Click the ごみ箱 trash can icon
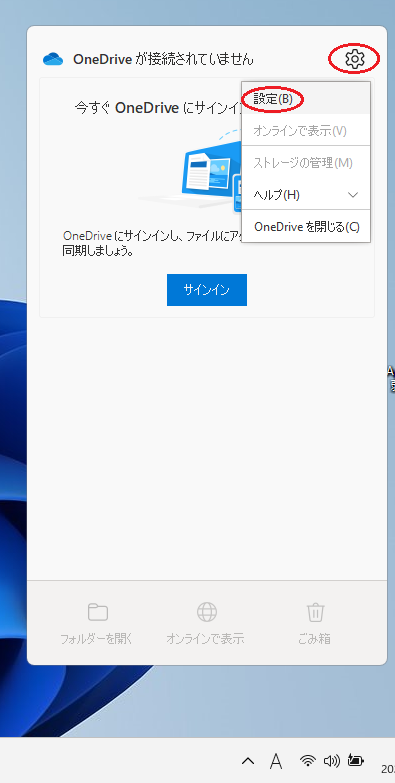This screenshot has height=783, width=395. [x=316, y=612]
